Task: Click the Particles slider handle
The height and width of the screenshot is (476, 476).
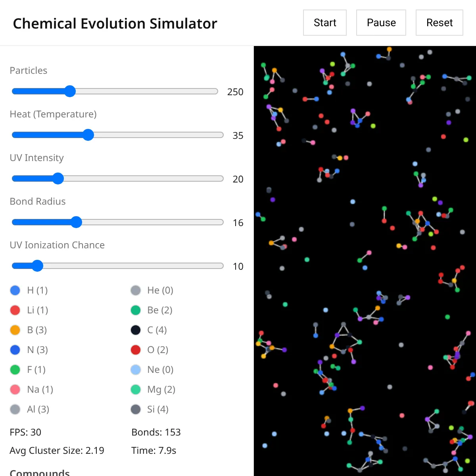Action: (70, 91)
